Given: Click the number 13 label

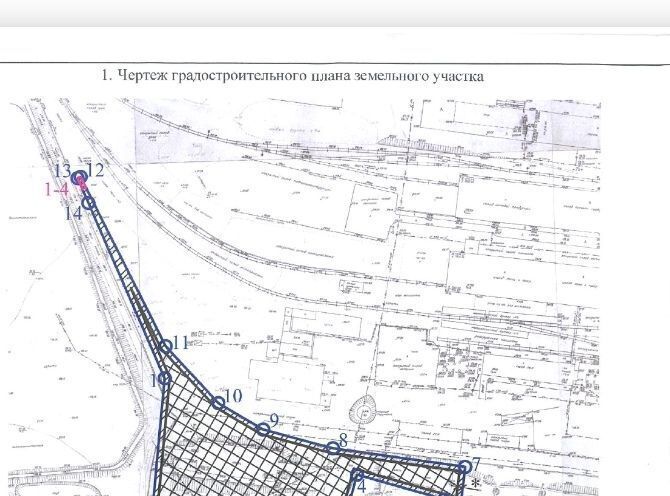Looking at the screenshot, I should 63,170.
